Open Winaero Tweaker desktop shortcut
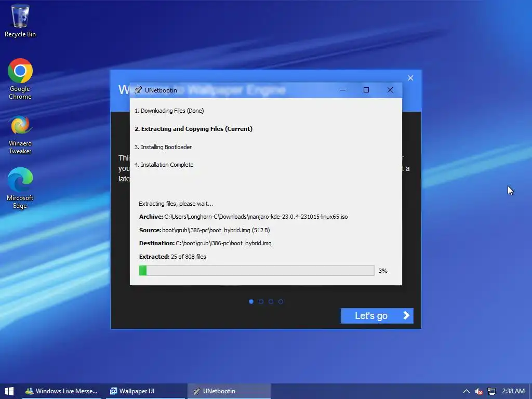This screenshot has width=532, height=399. [20, 135]
